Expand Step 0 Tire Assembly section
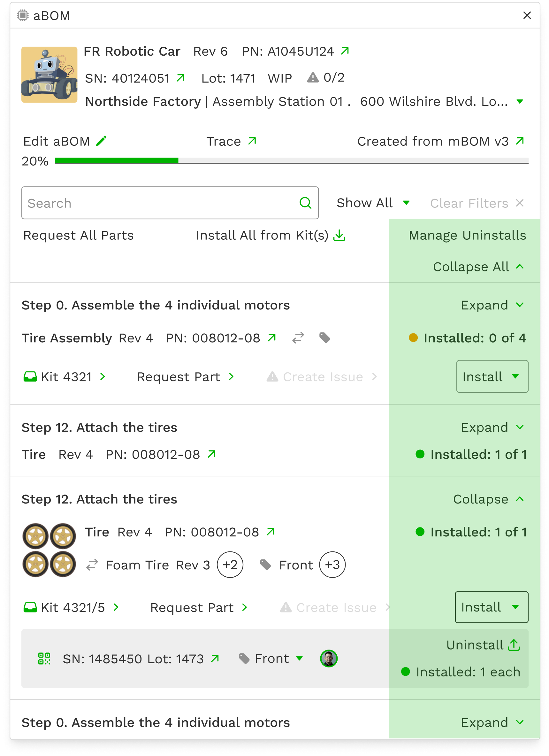This screenshot has height=756, width=549. point(493,305)
